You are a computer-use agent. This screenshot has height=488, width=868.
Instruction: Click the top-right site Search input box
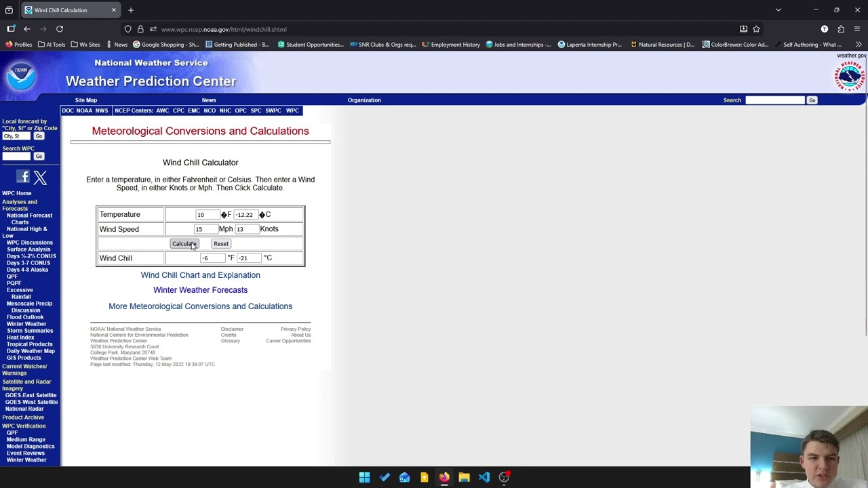[774, 100]
